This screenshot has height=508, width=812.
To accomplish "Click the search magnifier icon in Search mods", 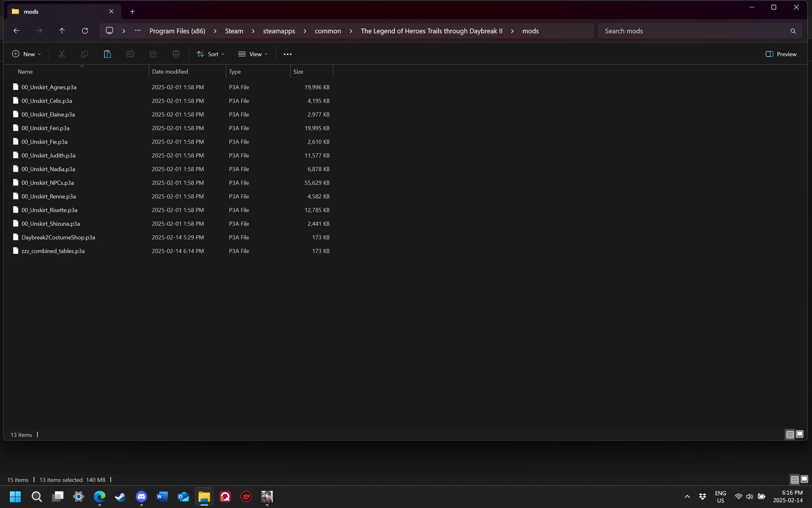I will click(793, 31).
